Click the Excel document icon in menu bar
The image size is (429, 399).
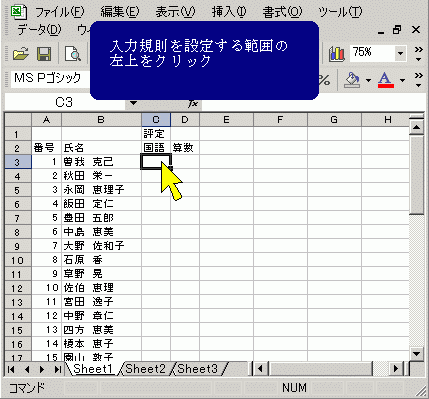pos(19,12)
